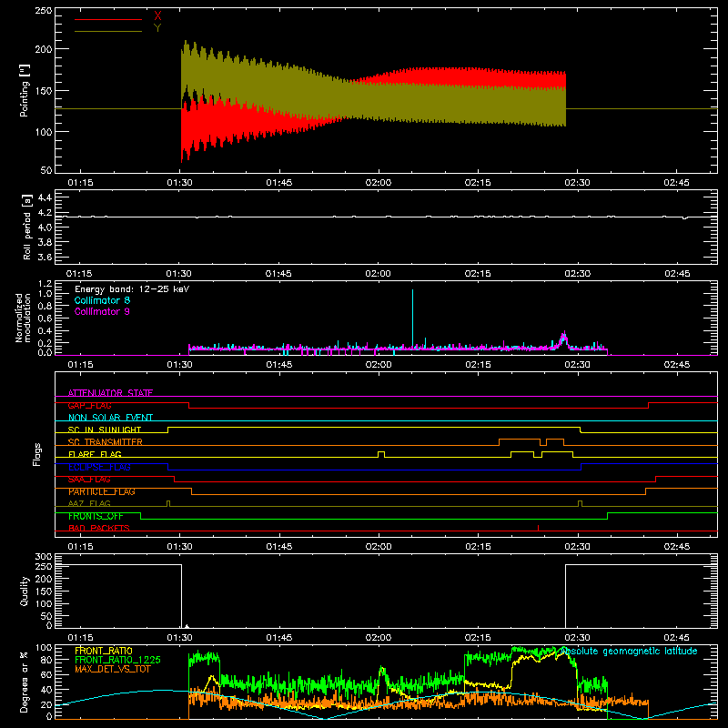
Task: Click the red X legend line sample
Action: 108,19
